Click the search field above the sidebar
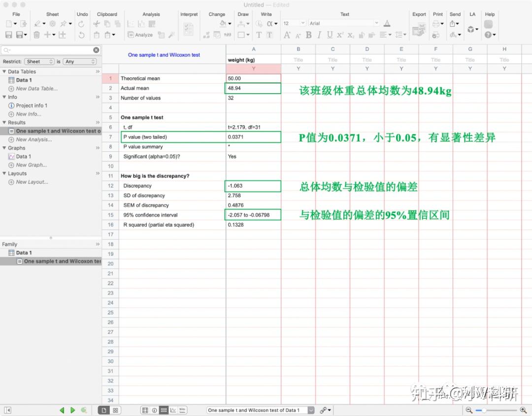The width and height of the screenshot is (532, 416). [x=49, y=49]
